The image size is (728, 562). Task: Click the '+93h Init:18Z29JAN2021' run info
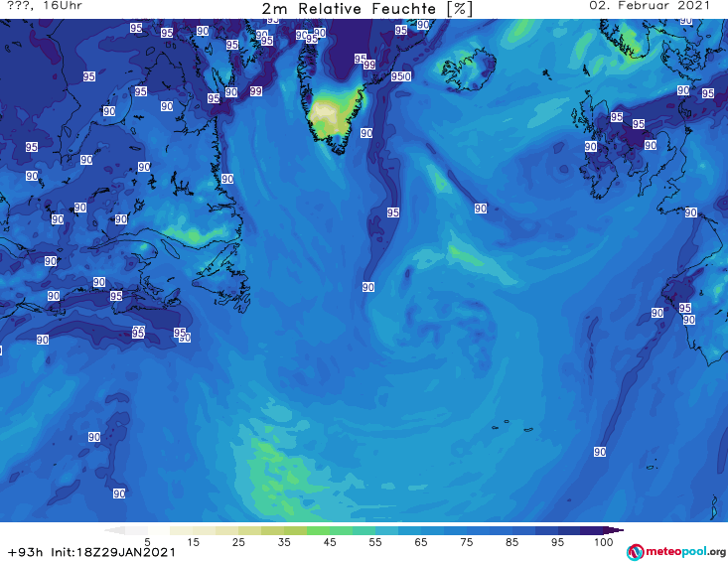pyautogui.click(x=92, y=552)
